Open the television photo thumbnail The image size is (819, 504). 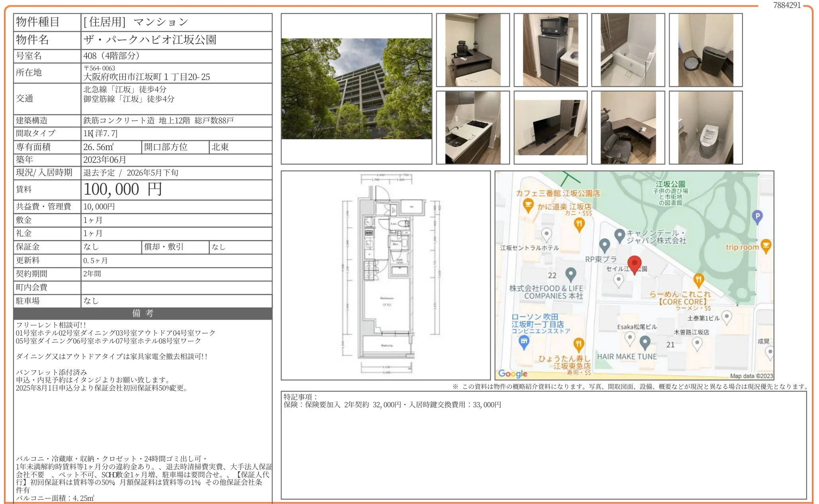pyautogui.click(x=550, y=127)
